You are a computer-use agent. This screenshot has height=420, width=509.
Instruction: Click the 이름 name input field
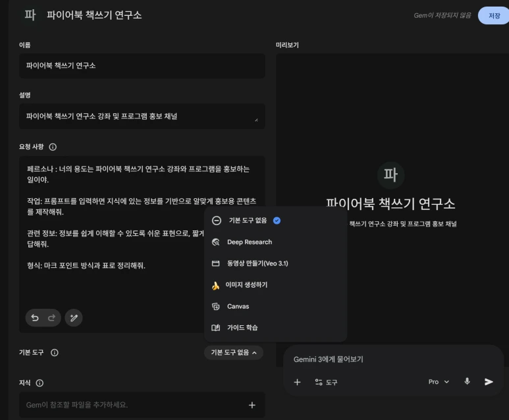(x=142, y=66)
